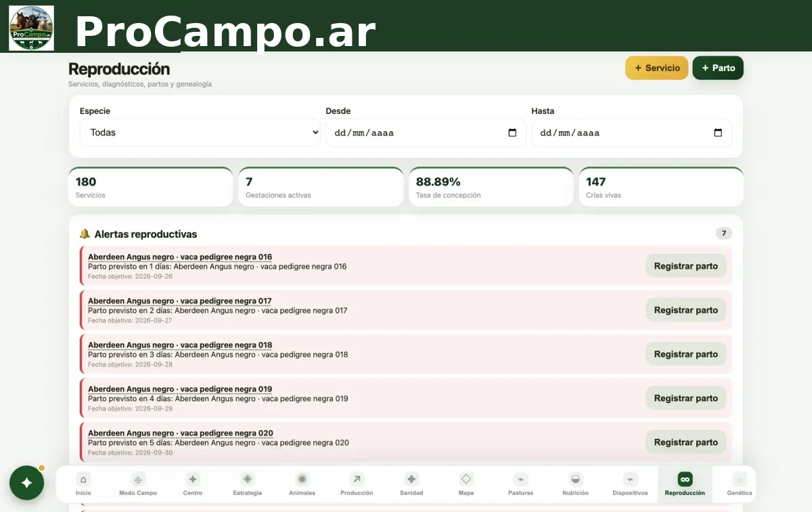Open link for vaca pedigree negra 020
The width and height of the screenshot is (812, 512).
click(181, 433)
